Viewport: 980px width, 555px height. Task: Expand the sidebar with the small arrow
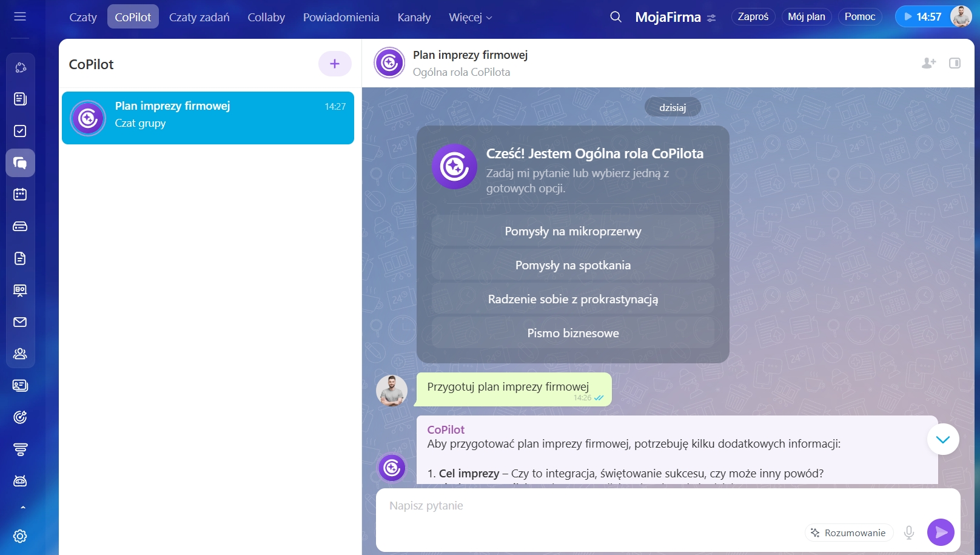(x=23, y=507)
